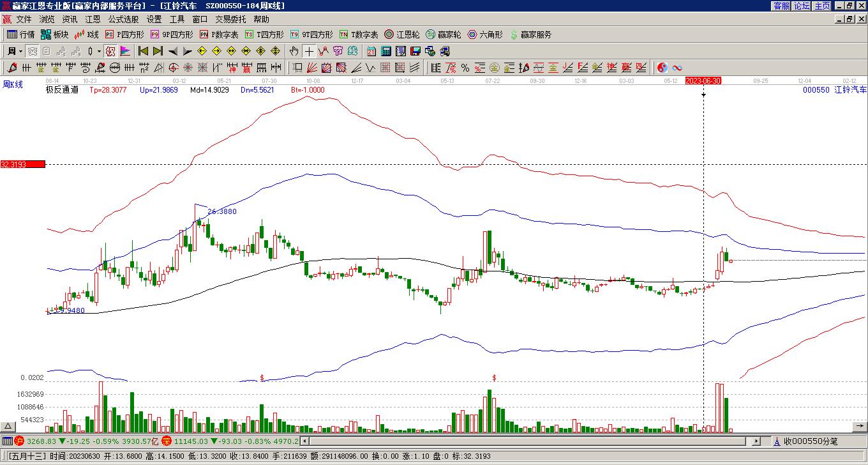Click the colored flag marker icon
The width and height of the screenshot is (868, 465).
coord(125,51)
